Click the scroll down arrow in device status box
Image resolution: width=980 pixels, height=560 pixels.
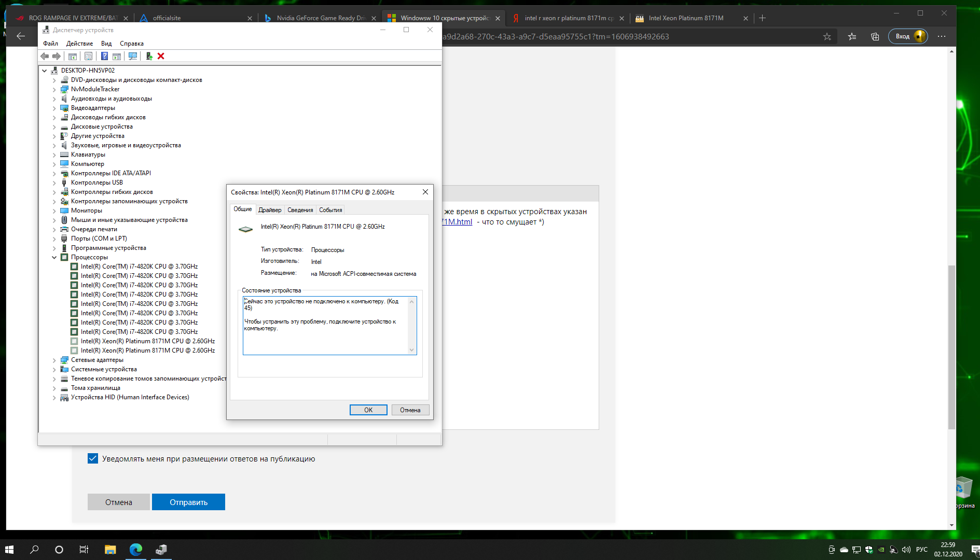(x=412, y=350)
